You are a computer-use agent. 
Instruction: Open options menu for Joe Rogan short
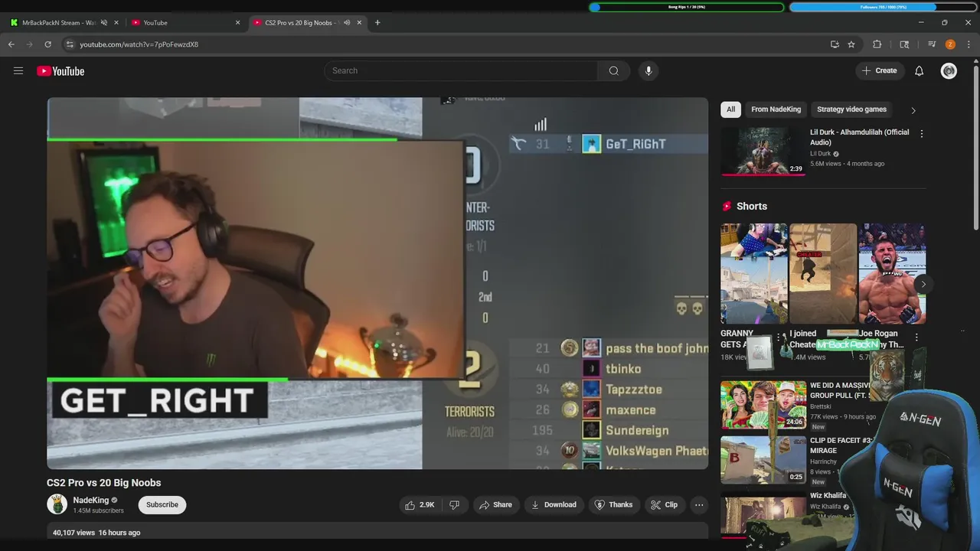pyautogui.click(x=916, y=337)
